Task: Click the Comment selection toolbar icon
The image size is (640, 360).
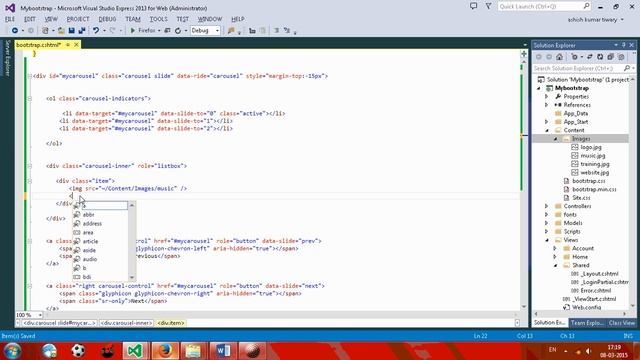Action: pos(276,31)
